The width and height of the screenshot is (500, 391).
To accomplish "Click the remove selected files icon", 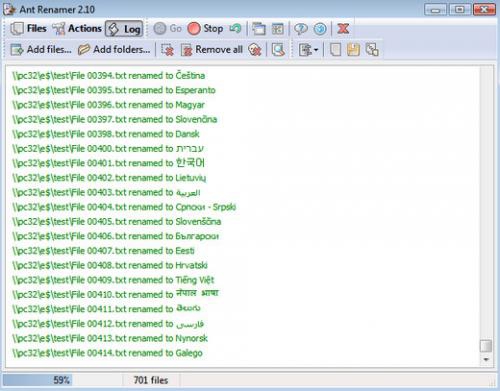I will (x=167, y=50).
